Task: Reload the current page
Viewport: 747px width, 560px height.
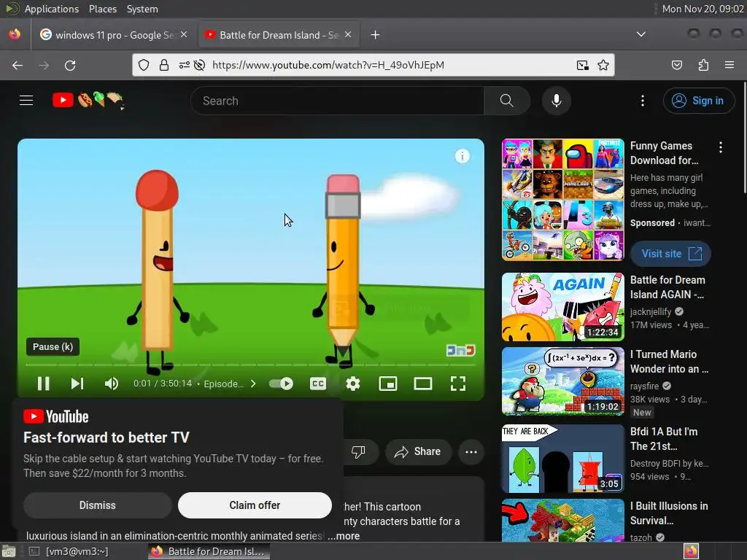Action: coord(70,65)
